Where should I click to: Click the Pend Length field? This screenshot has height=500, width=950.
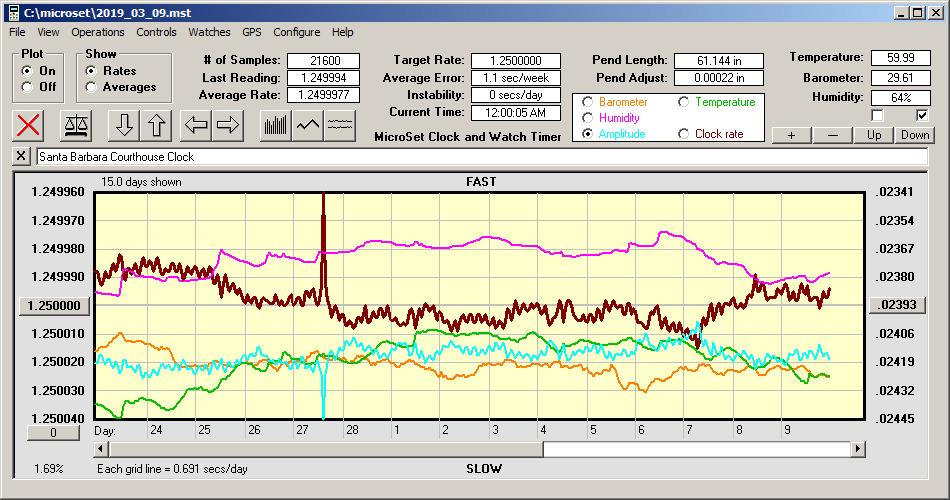point(719,61)
